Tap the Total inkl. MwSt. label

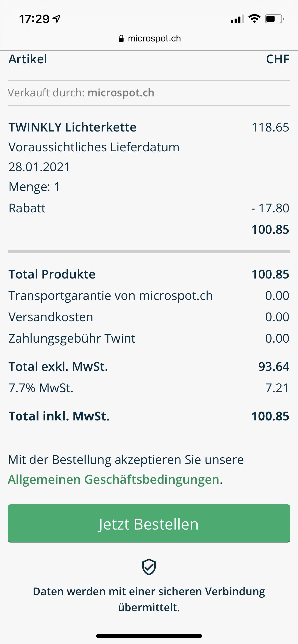coord(59,416)
